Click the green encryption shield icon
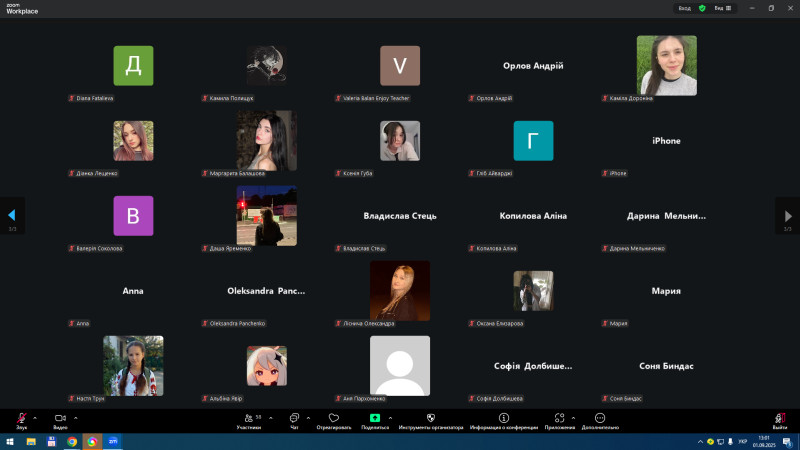Image resolution: width=800 pixels, height=450 pixels. [x=702, y=8]
